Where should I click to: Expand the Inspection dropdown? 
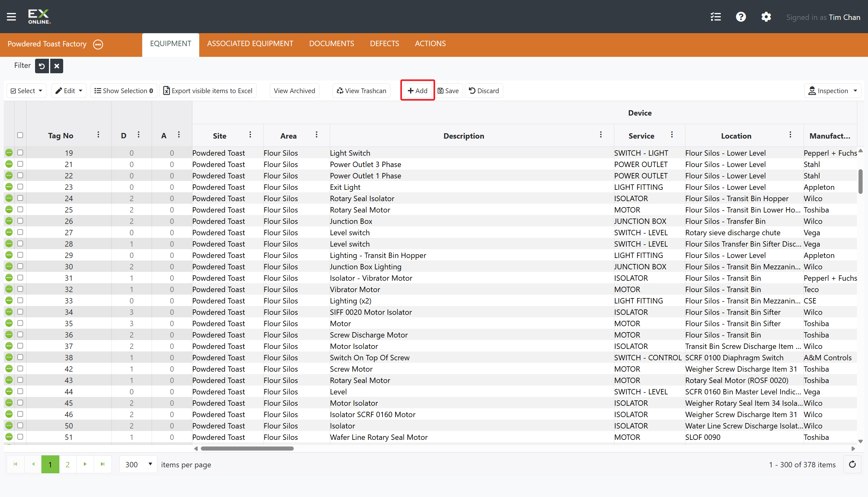pyautogui.click(x=833, y=91)
